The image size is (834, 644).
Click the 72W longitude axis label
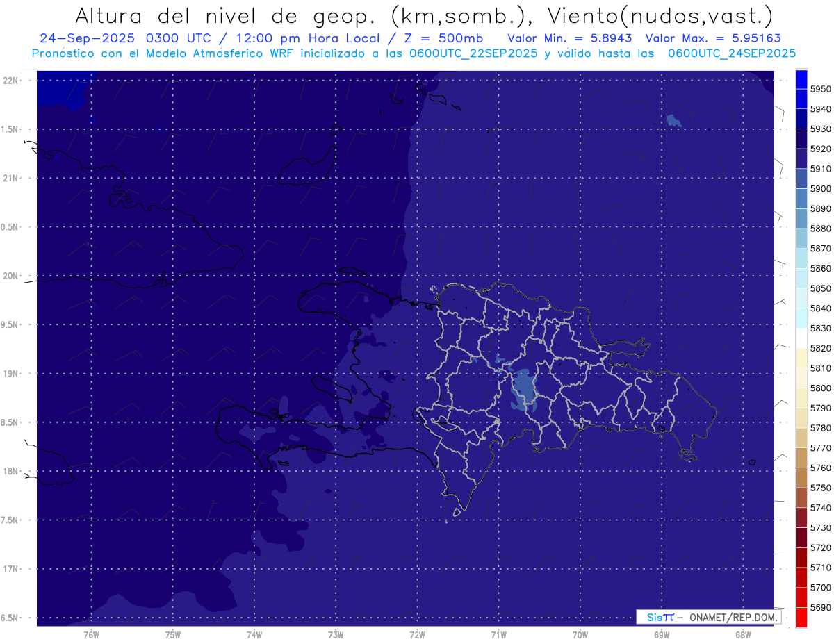(x=417, y=634)
